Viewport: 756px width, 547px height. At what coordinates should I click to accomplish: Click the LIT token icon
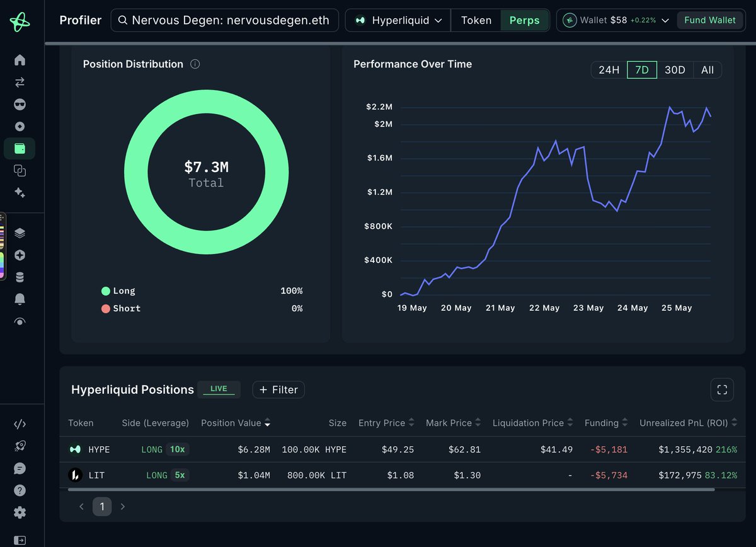point(75,475)
